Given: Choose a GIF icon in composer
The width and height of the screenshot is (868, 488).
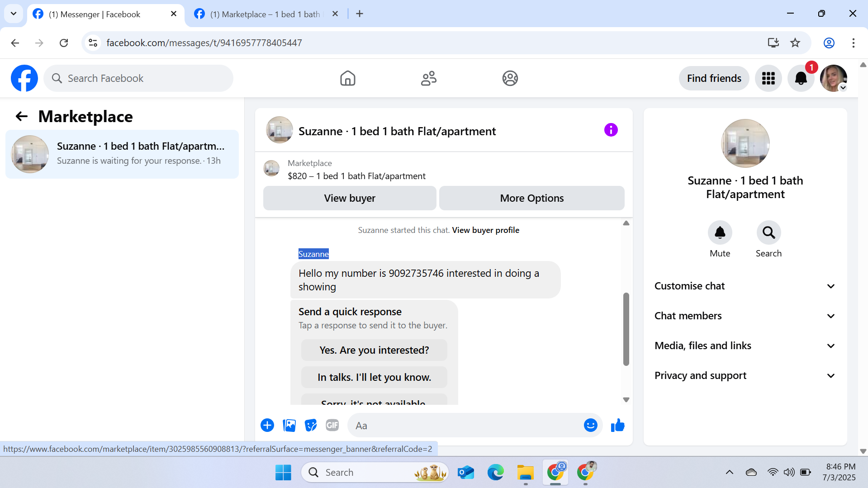Looking at the screenshot, I should [x=332, y=425].
